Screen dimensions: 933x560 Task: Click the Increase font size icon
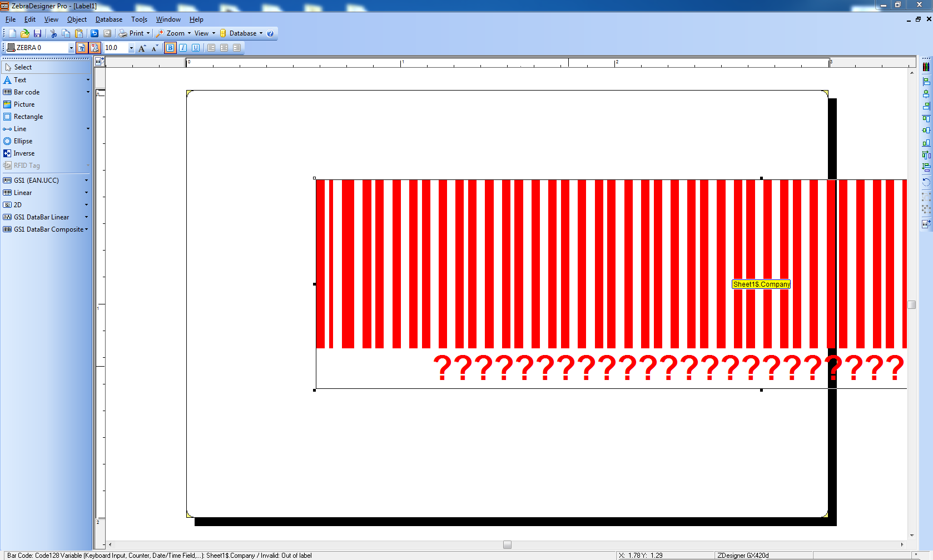pos(142,48)
